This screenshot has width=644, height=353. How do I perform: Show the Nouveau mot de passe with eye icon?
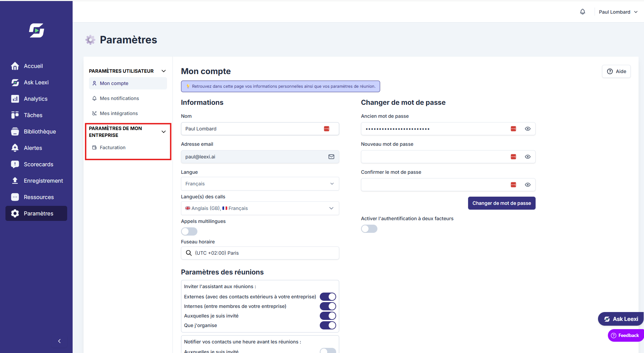click(x=528, y=157)
